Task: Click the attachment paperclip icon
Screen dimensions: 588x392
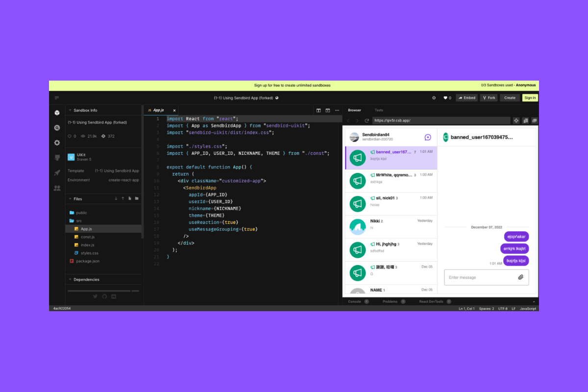Action: click(521, 277)
